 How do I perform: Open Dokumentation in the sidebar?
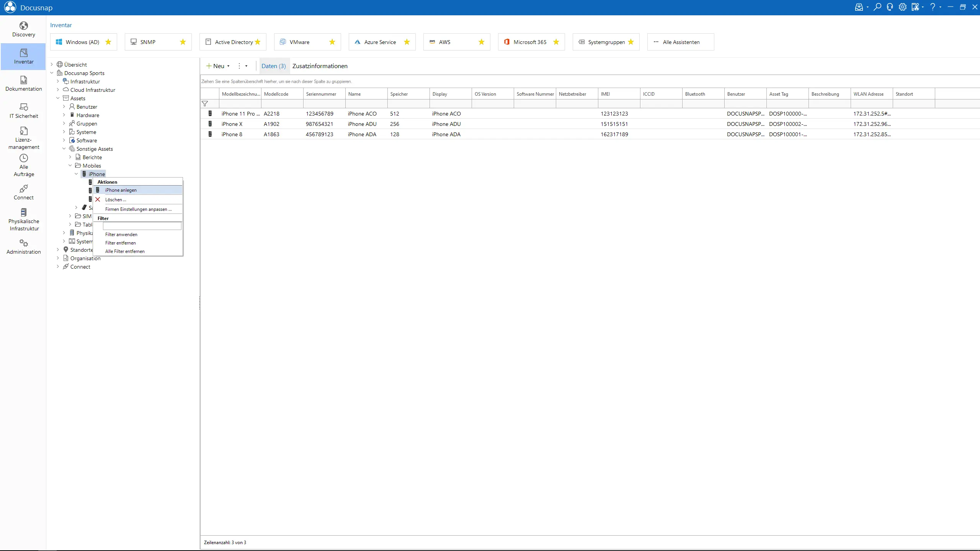point(23,84)
